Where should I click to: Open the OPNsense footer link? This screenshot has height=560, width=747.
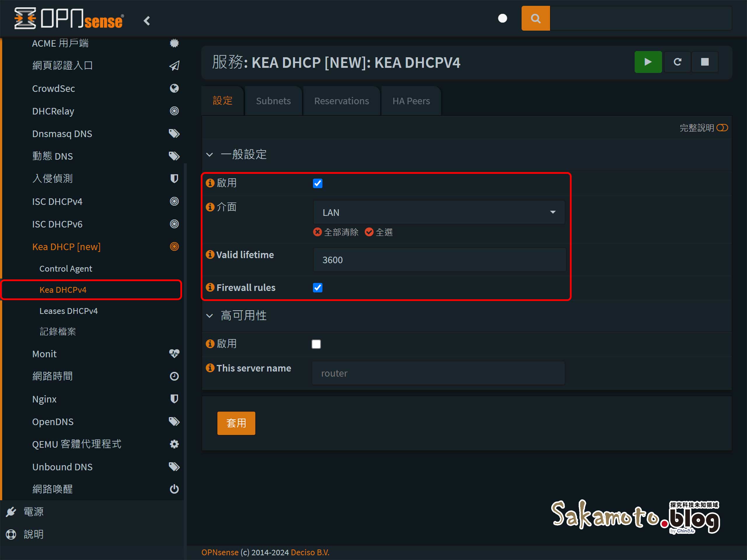point(220,552)
